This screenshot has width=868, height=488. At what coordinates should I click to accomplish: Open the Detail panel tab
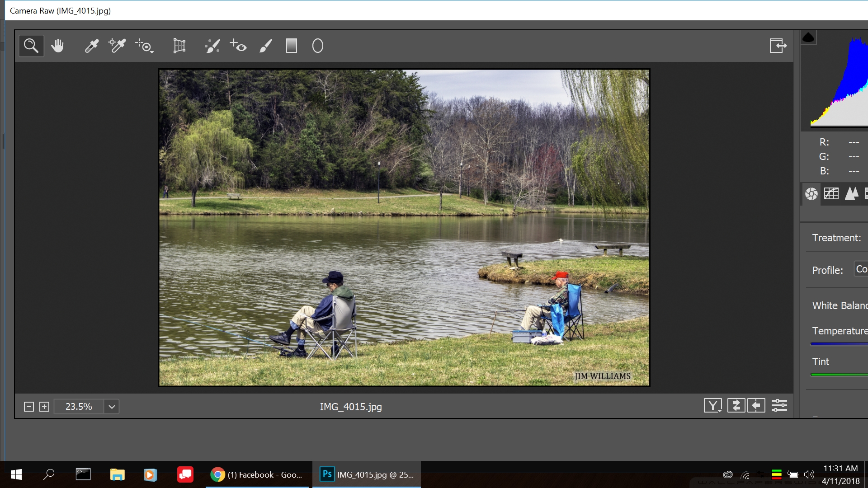852,194
